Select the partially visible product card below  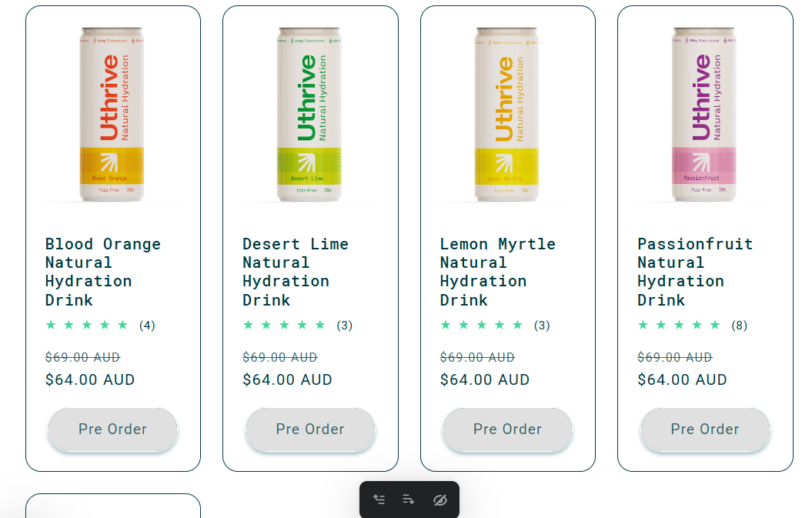point(113,506)
